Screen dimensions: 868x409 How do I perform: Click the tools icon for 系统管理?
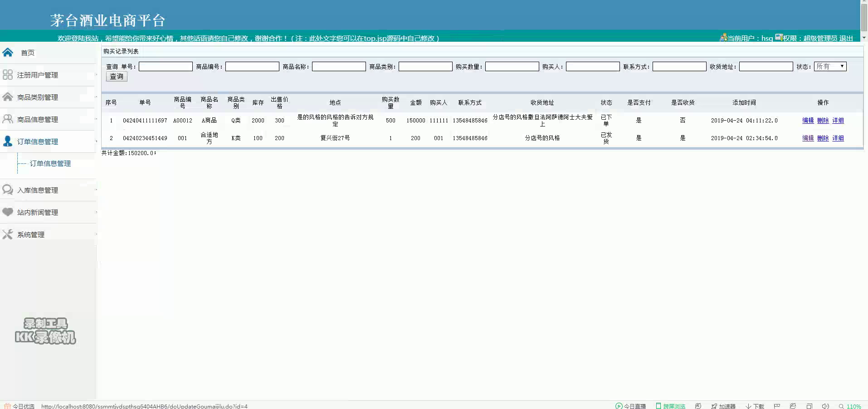click(8, 234)
